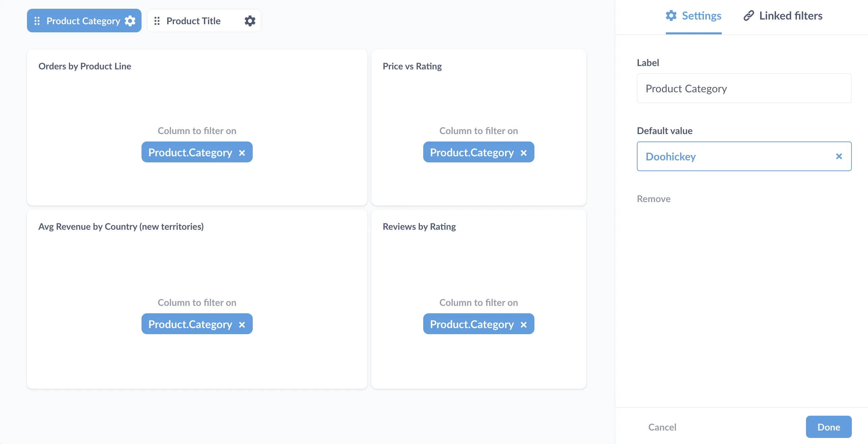Open settings gear on Product Category filter
The height and width of the screenshot is (444, 868).
[x=130, y=21]
